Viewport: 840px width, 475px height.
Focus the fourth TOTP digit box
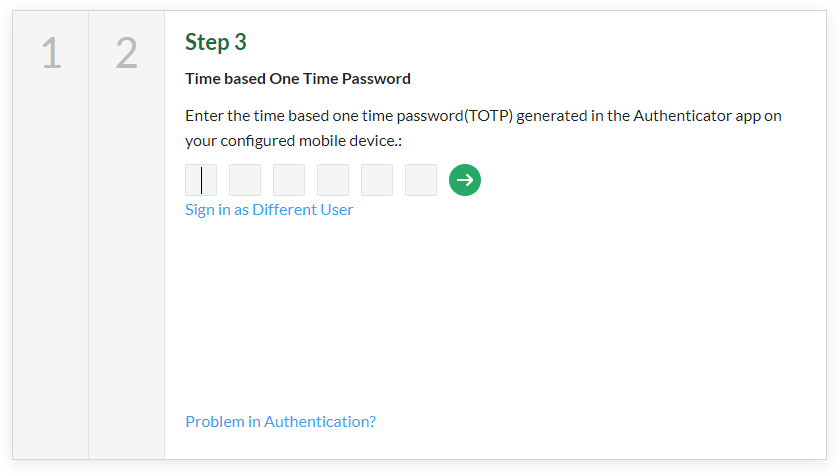(333, 180)
